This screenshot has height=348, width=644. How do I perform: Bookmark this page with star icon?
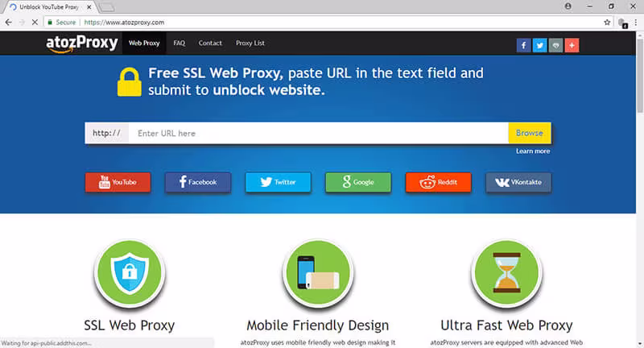[607, 23]
